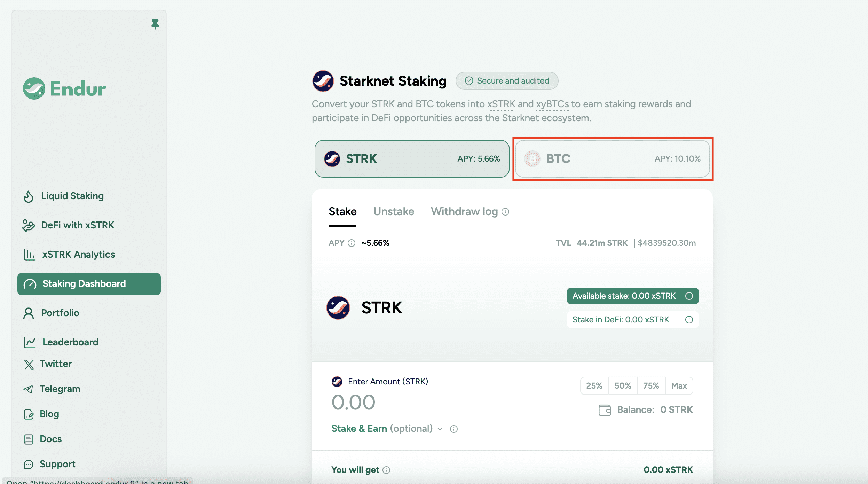Image resolution: width=868 pixels, height=484 pixels.
Task: Open Telegram via the paper-plane icon
Action: coord(29,389)
